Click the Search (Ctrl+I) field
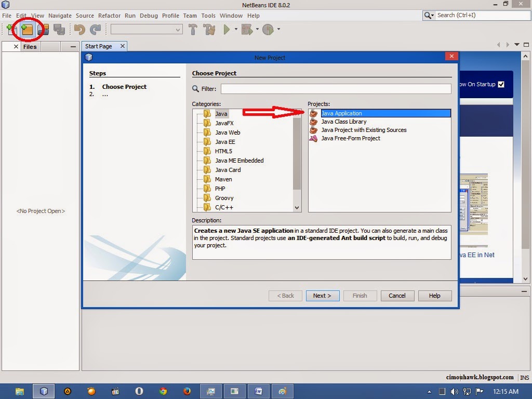The width and height of the screenshot is (532, 399). coord(483,15)
